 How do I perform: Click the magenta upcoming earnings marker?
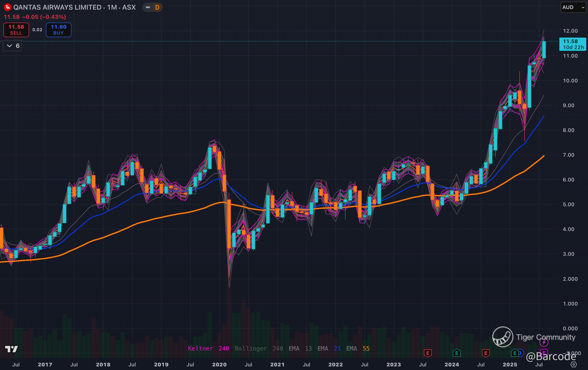(544, 353)
